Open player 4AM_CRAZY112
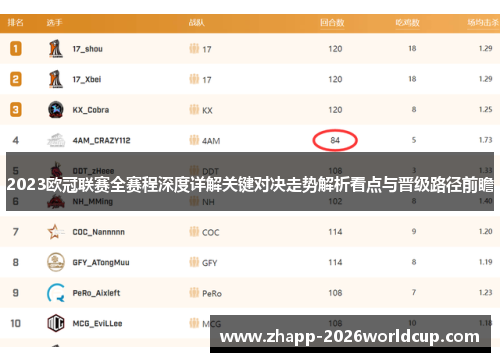 click(x=101, y=141)
